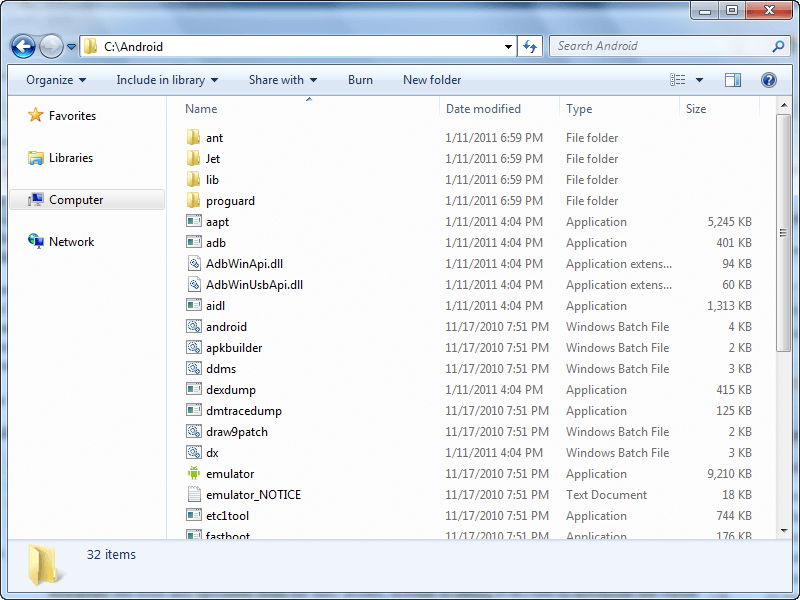Open the Organize dropdown menu
The width and height of the screenshot is (800, 600).
pyautogui.click(x=56, y=80)
